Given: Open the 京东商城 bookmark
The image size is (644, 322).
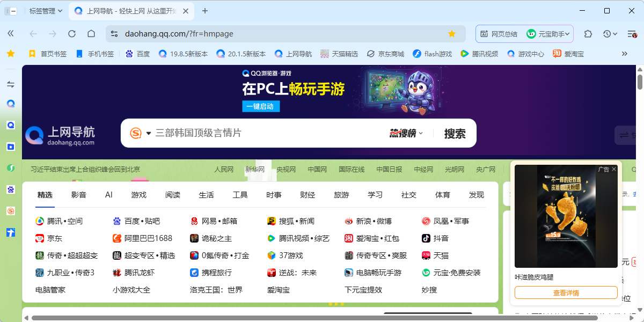Looking at the screenshot, I should (385, 54).
